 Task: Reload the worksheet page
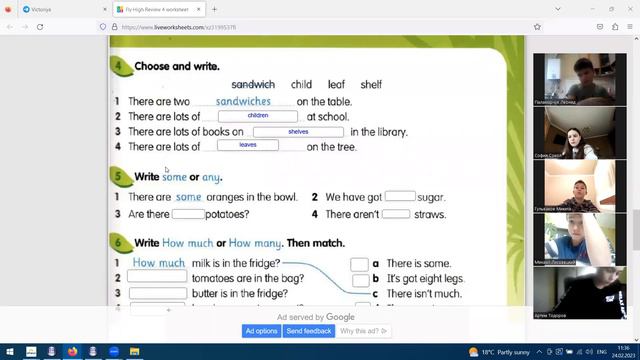coord(40,27)
